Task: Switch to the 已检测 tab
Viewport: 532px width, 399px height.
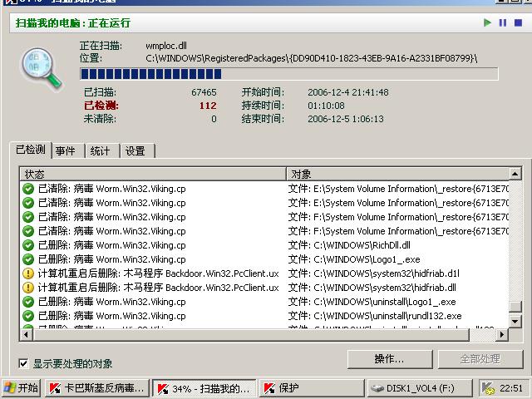Action: 31,150
